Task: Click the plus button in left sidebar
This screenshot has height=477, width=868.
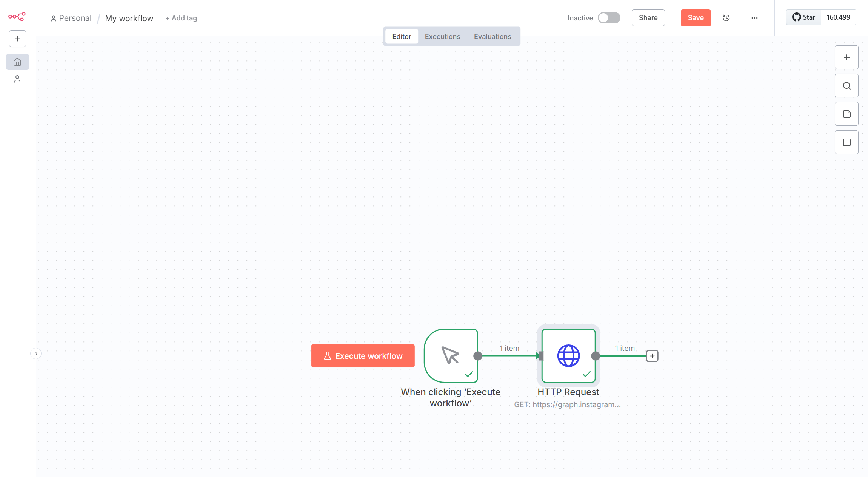Action: tap(17, 39)
